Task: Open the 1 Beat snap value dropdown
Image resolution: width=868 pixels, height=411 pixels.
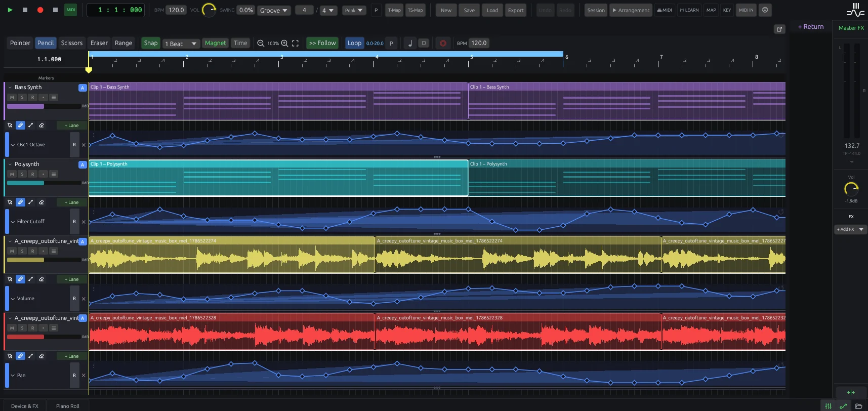Action: click(x=181, y=44)
